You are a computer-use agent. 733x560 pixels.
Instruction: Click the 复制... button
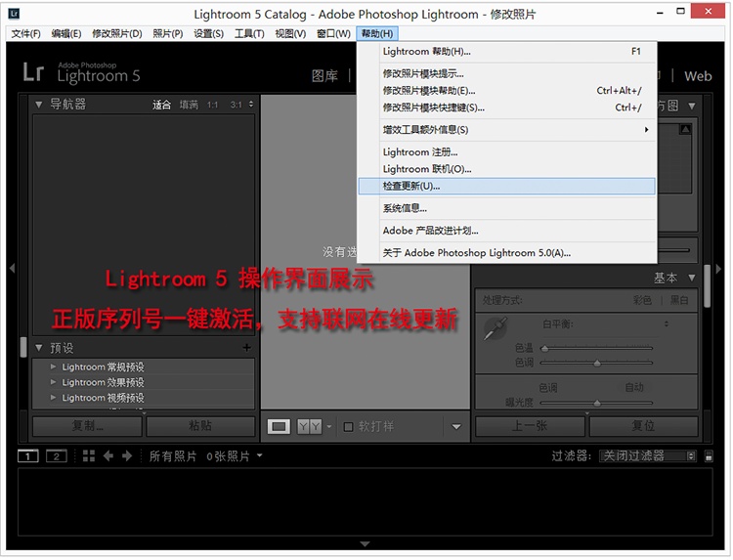87,426
